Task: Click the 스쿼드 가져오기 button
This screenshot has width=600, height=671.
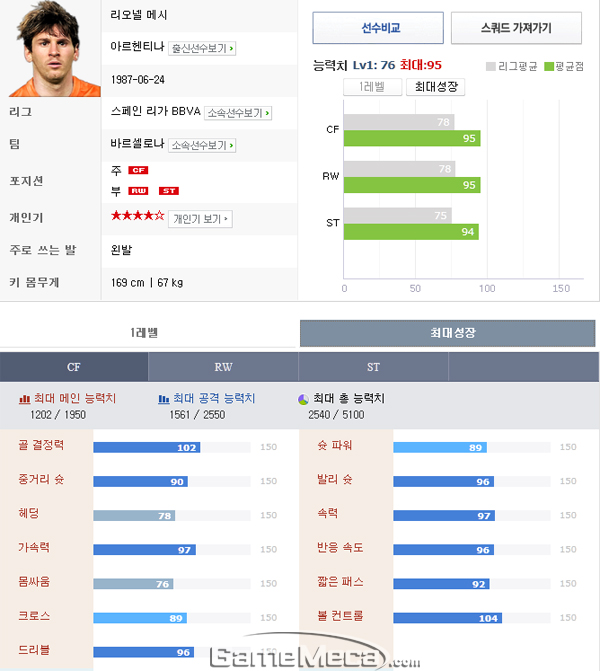Action: pos(516,28)
